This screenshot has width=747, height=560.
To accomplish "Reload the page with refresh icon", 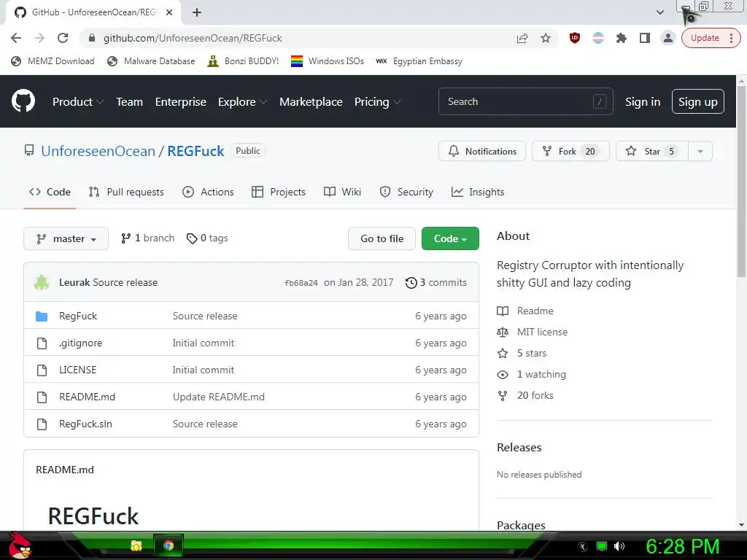I will (x=63, y=38).
